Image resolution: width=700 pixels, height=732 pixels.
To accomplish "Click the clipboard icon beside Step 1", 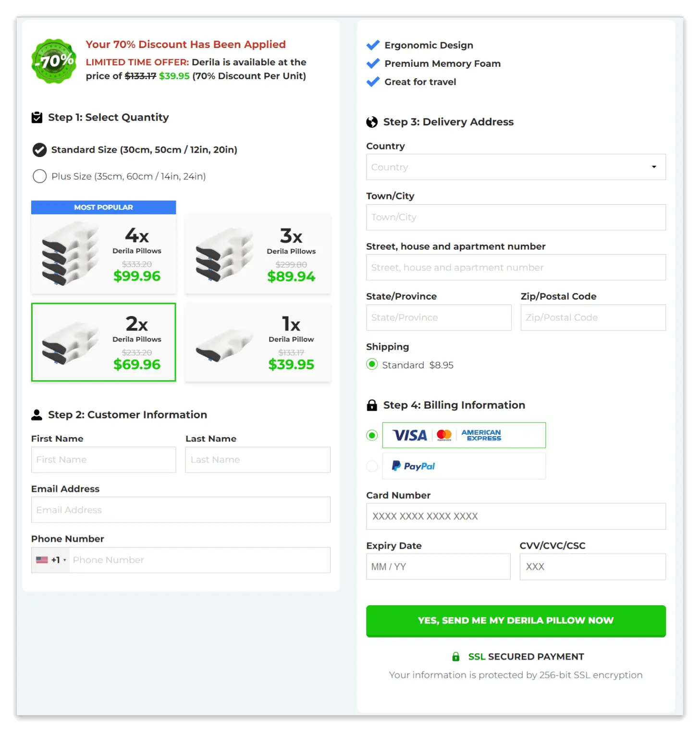I will (37, 118).
